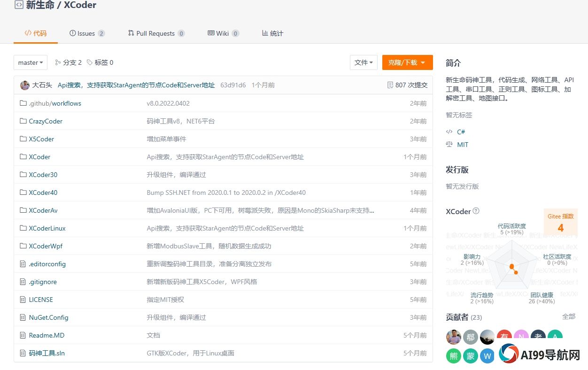
Task: Click the X5Coder folder icon
Action: (23, 139)
